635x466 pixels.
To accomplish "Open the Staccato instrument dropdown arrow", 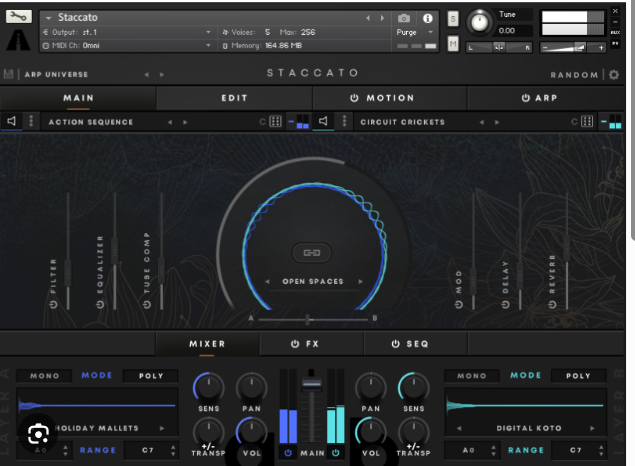I will click(49, 18).
